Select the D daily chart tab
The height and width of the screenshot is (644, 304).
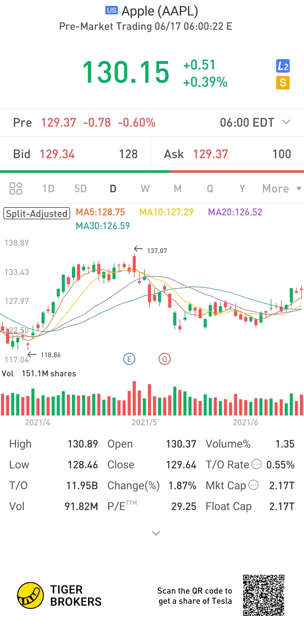(113, 189)
